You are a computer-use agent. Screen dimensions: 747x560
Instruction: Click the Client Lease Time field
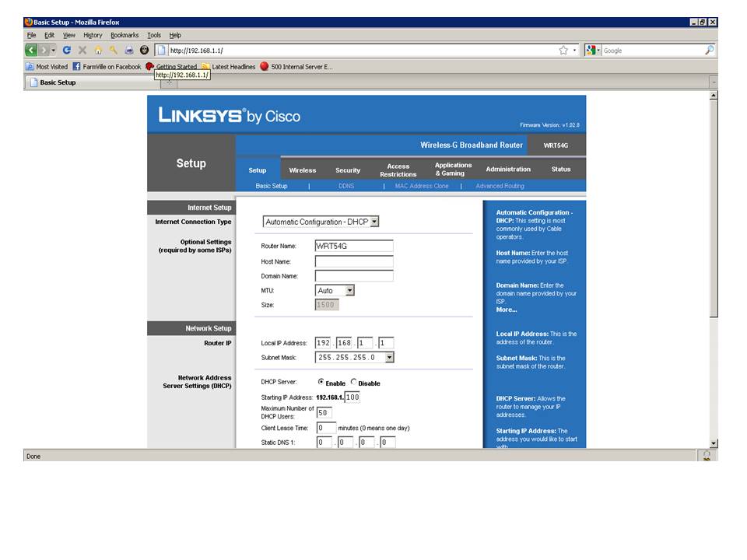click(x=326, y=428)
